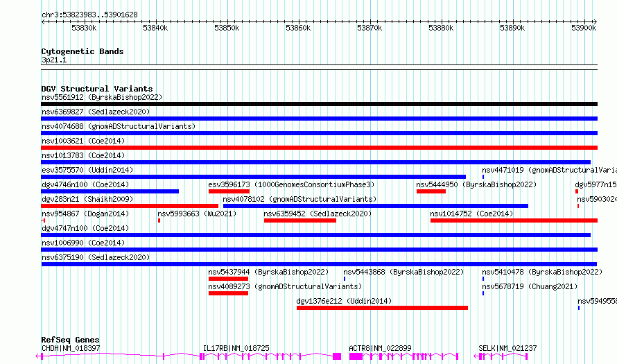Click small blue marker under nsv5443868

[x=345, y=279]
